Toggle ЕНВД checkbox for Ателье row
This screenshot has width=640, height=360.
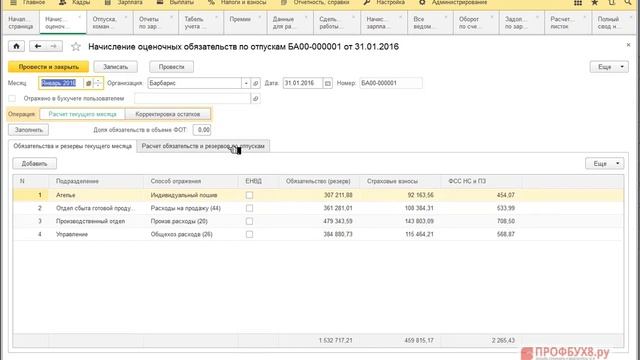(x=249, y=195)
